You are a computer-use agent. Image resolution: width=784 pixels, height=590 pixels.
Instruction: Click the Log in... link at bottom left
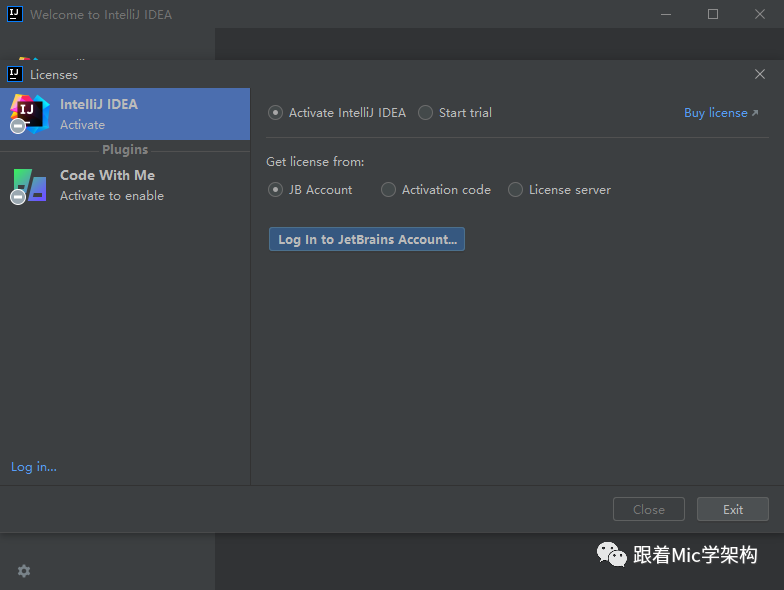[34, 467]
